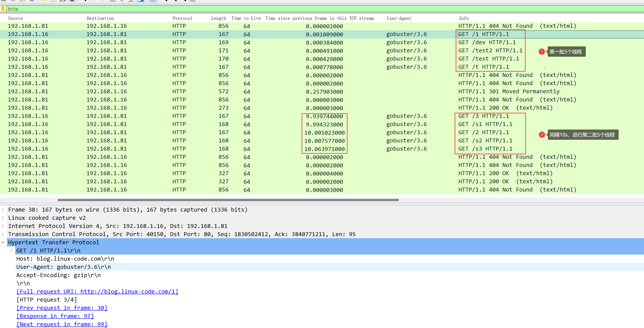Click the 10.001023000 time value

pyautogui.click(x=324, y=133)
